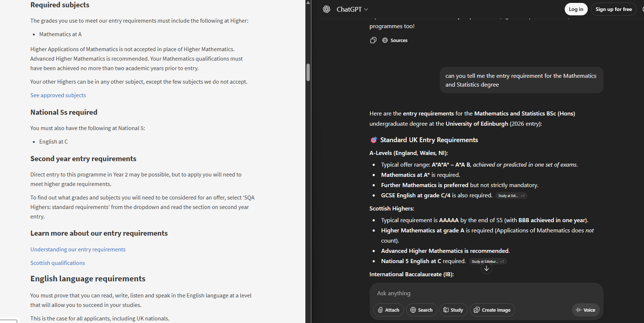644x323 pixels.
Task: Start Voice mode
Action: (586, 310)
